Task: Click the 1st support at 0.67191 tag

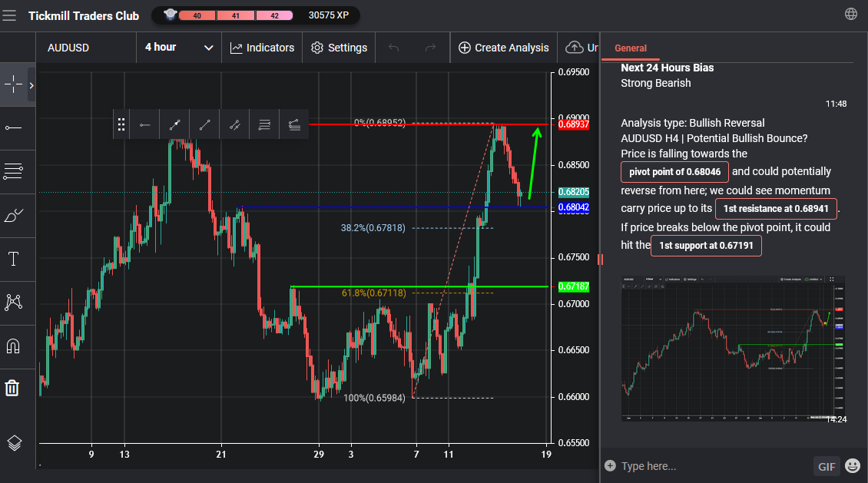Action: click(706, 246)
